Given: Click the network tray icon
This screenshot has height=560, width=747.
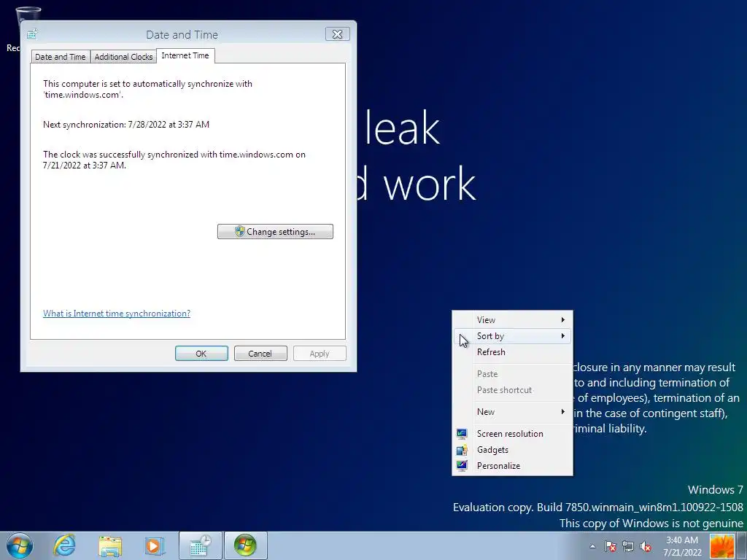Looking at the screenshot, I should point(628,546).
